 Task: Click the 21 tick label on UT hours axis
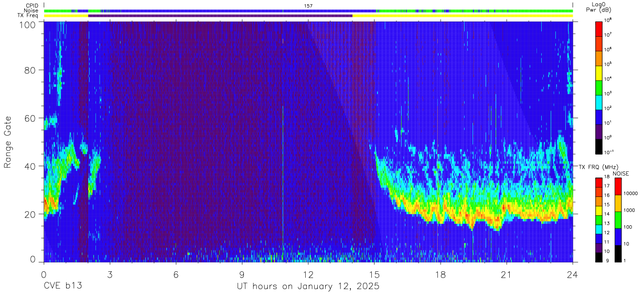pos(507,274)
